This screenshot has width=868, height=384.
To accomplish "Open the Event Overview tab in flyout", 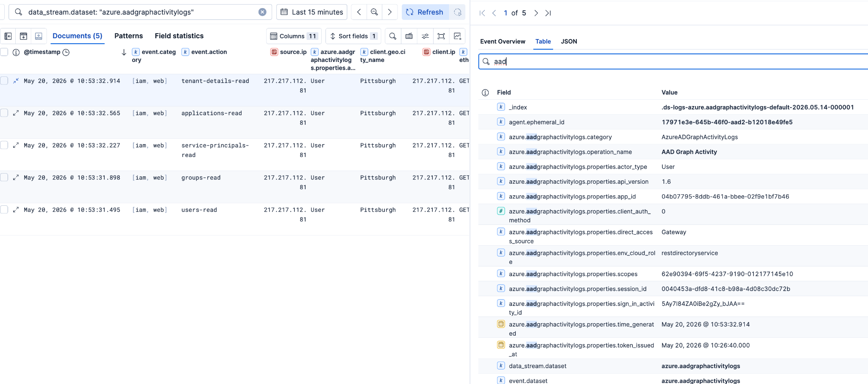I will coord(503,42).
